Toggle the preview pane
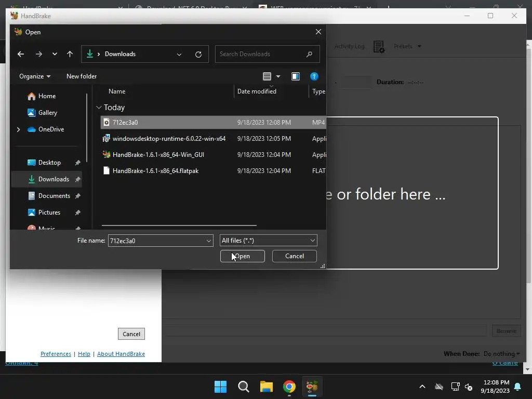The height and width of the screenshot is (399, 532). [296, 76]
